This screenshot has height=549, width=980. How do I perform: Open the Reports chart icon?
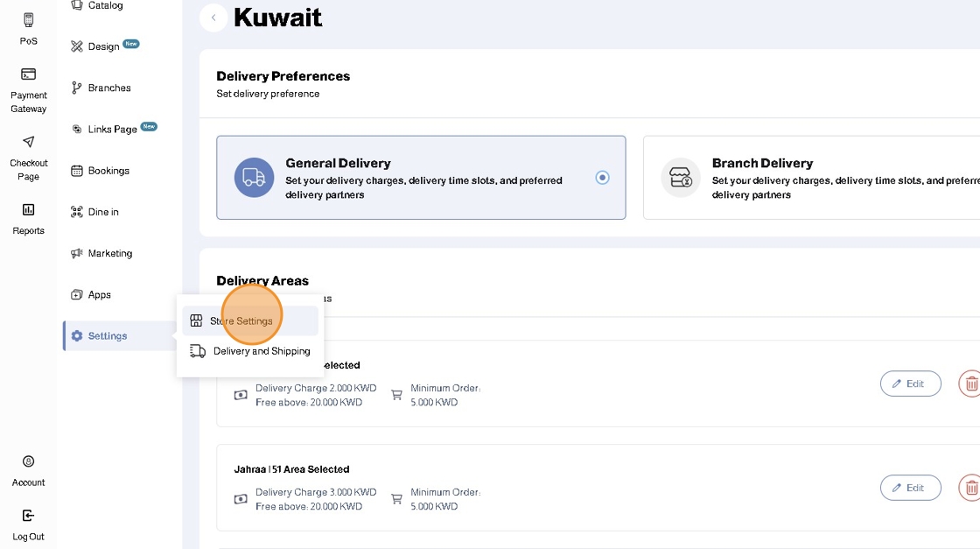coord(29,209)
